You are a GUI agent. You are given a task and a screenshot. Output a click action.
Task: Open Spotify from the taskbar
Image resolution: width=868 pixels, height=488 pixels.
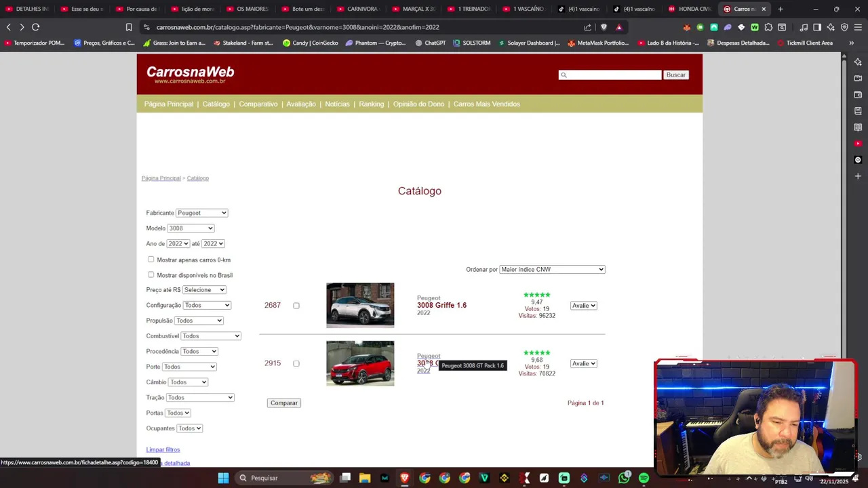pos(644,478)
